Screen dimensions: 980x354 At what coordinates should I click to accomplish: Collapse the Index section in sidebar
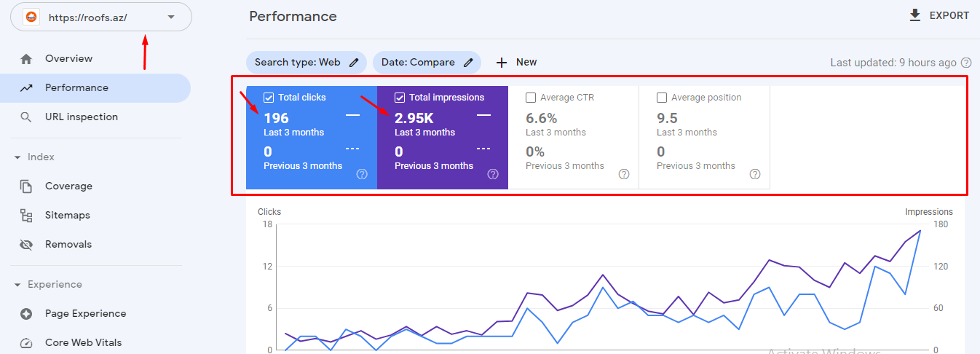(x=17, y=157)
